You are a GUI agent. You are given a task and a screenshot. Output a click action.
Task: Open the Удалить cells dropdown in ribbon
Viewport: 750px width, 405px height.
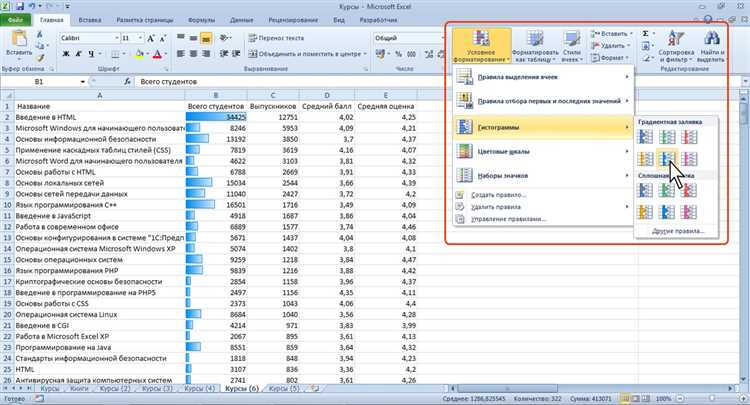click(x=609, y=45)
